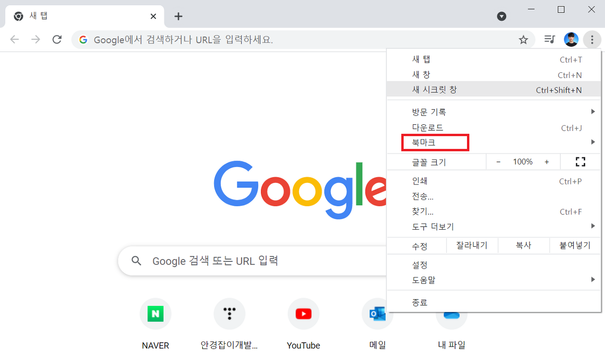The width and height of the screenshot is (605, 364).
Task: Minimize the Chrome window
Action: tap(531, 9)
